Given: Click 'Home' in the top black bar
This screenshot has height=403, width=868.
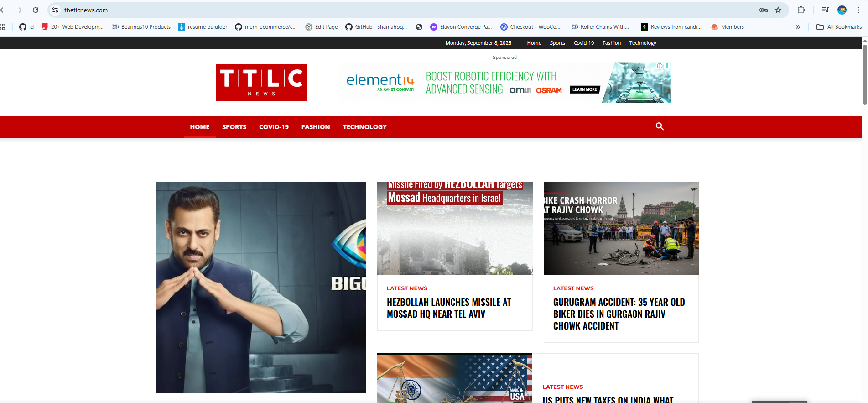Looking at the screenshot, I should [534, 43].
